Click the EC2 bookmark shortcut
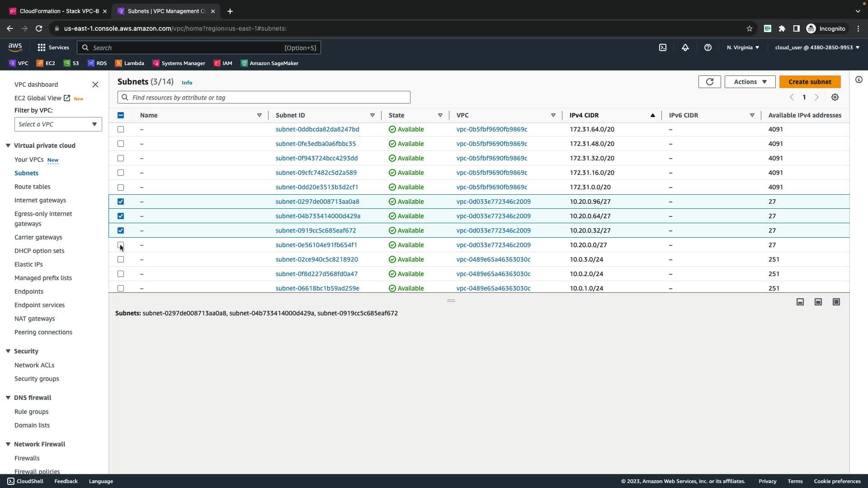The height and width of the screenshot is (488, 868). [x=46, y=63]
